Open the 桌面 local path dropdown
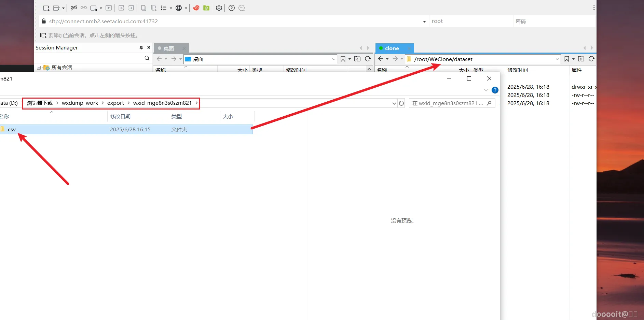 click(333, 59)
